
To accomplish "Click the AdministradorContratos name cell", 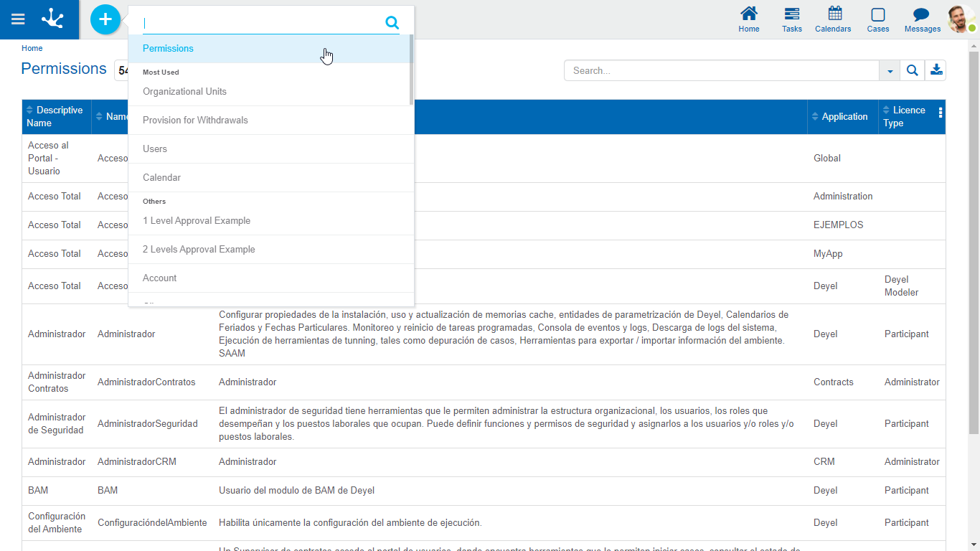I will tap(146, 382).
